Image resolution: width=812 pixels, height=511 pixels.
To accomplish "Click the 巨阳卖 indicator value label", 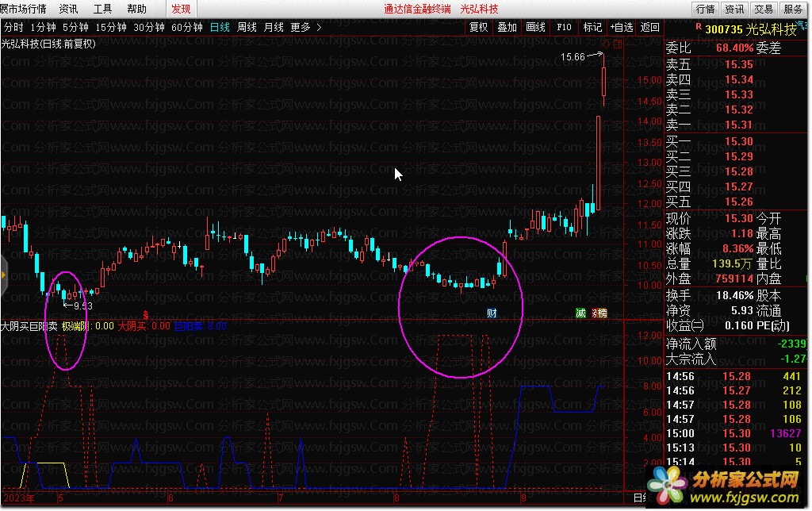I will (x=200, y=326).
